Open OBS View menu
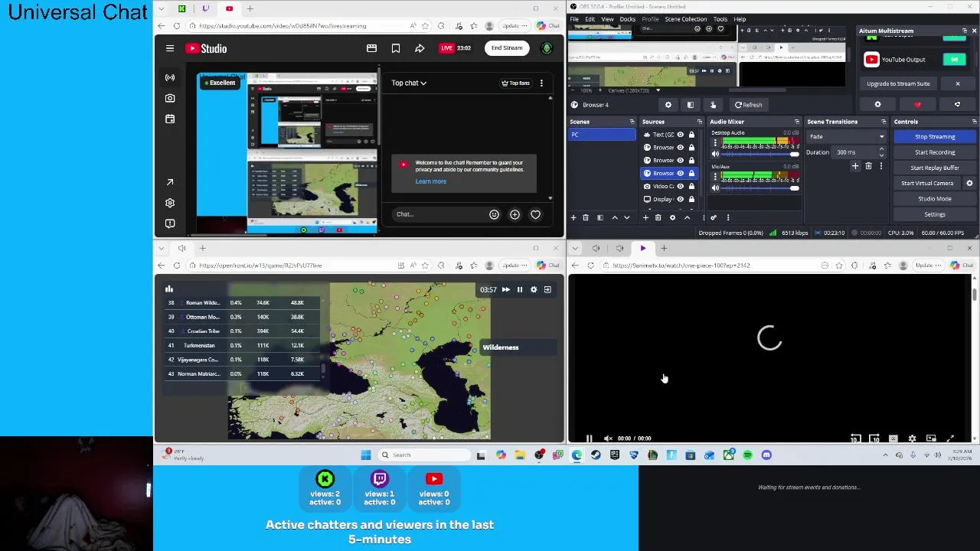This screenshot has width=980, height=551. pos(607,19)
